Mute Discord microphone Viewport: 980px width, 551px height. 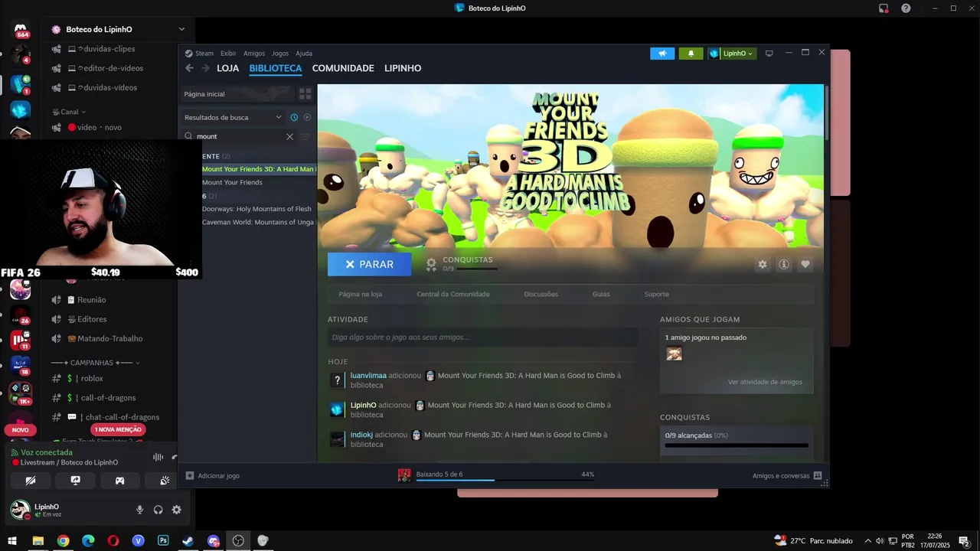(139, 510)
